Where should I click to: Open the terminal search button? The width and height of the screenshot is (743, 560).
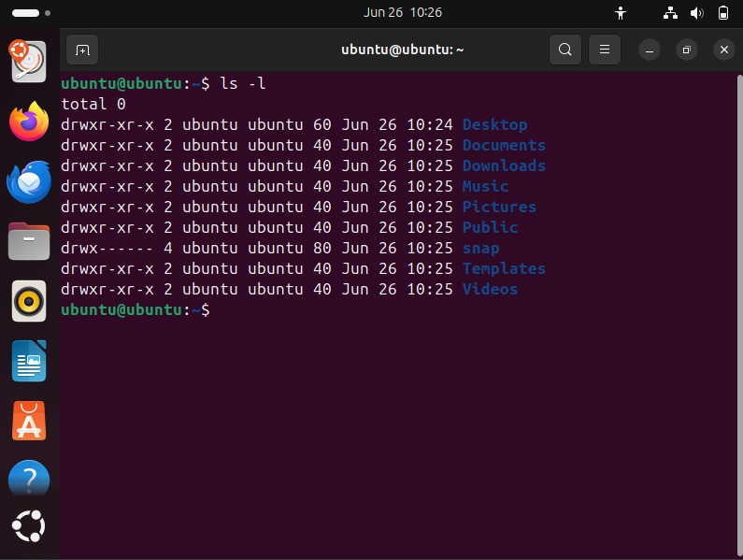(x=564, y=50)
